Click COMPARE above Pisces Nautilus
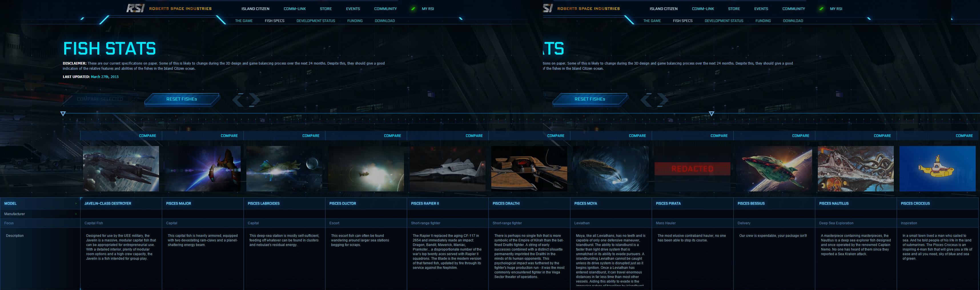This screenshot has width=980, height=290. (882, 135)
